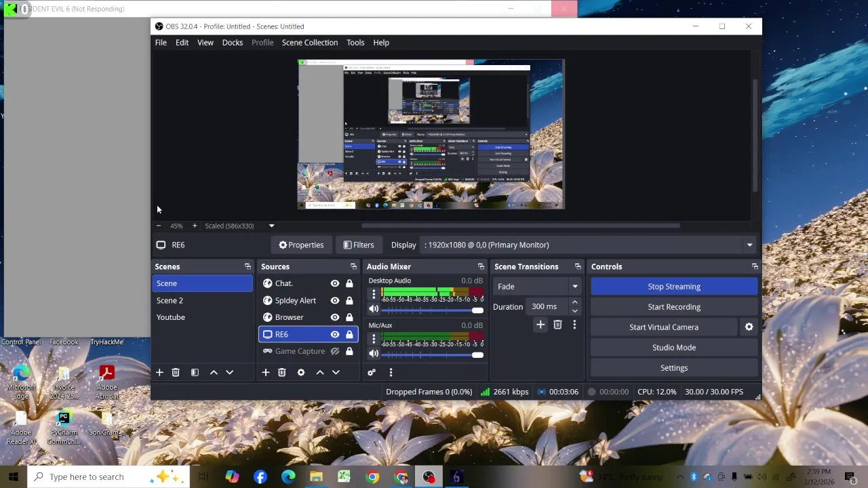Mute Desktop Audio with the speaker icon
Image resolution: width=868 pixels, height=488 pixels.
(373, 309)
